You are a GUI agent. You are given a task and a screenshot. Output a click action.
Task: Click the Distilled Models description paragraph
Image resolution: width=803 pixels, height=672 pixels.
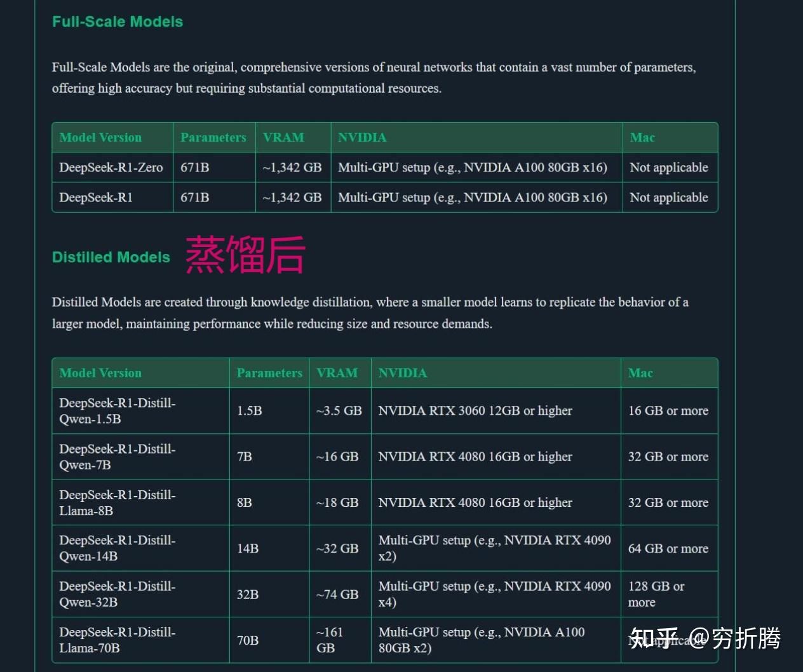pos(370,313)
